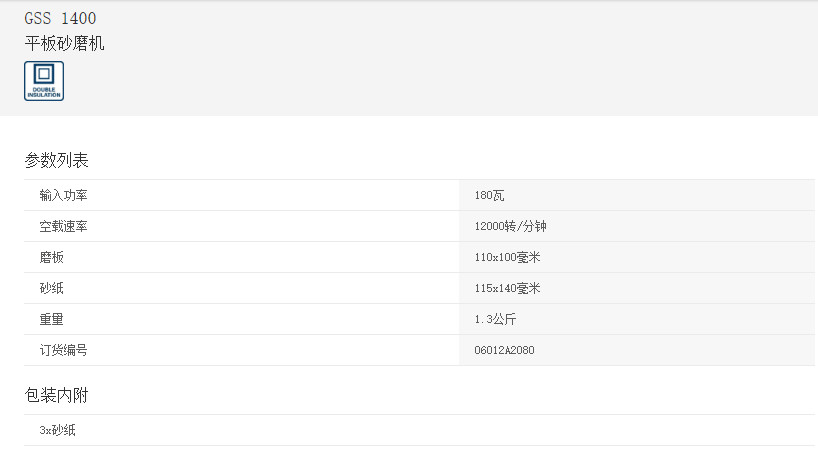Select the 空载速率 parameter label
Image resolution: width=818 pixels, height=463 pixels.
click(63, 227)
